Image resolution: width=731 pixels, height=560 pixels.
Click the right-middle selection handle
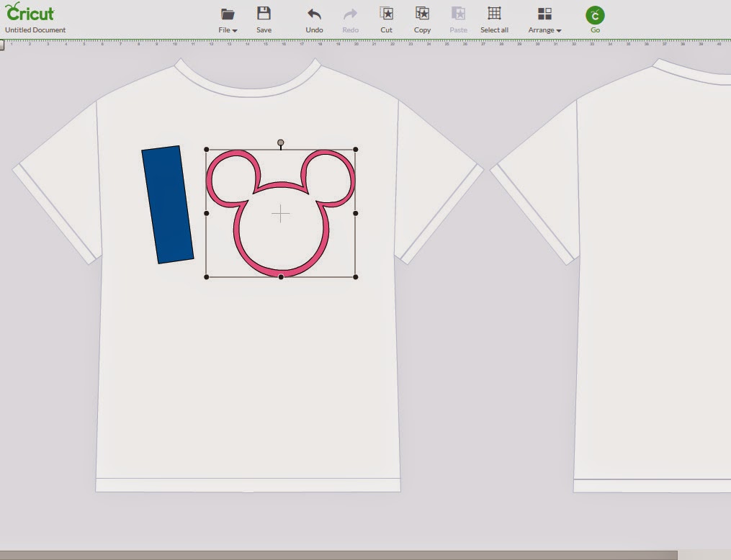click(356, 213)
